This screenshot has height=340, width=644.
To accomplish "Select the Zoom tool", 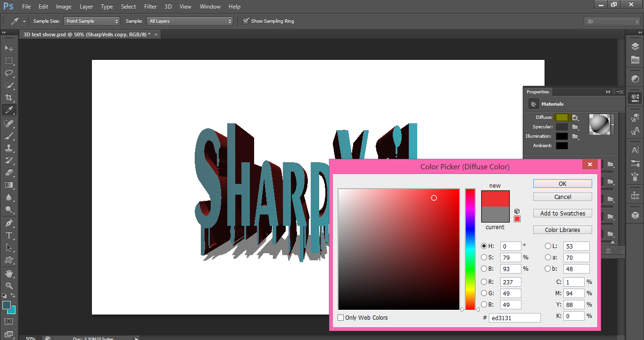I will 9,285.
